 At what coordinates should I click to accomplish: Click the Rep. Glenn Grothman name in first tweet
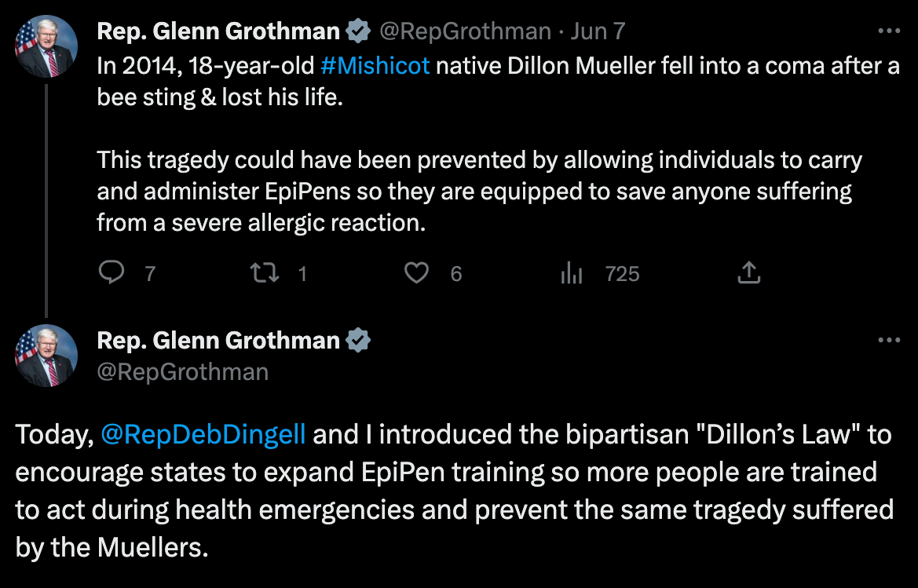coord(218,31)
